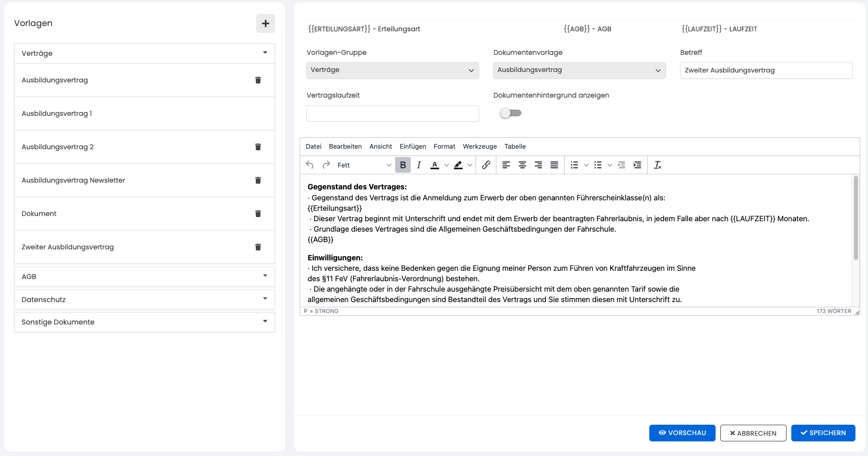Align text right
This screenshot has height=456, width=868.
click(x=538, y=165)
